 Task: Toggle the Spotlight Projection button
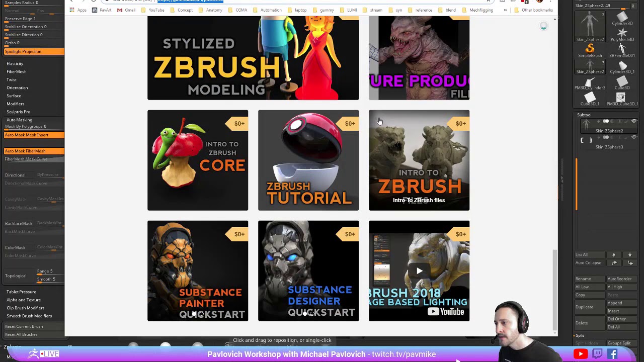(34, 51)
